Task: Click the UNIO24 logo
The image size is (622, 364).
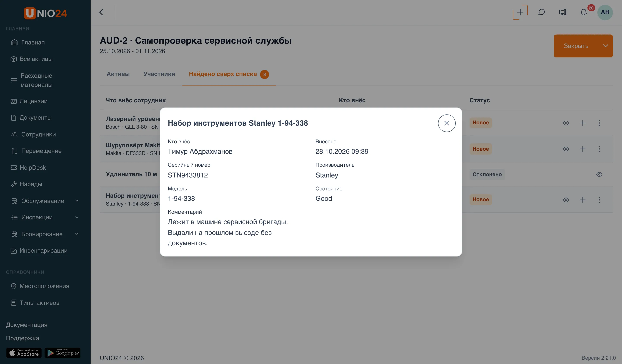Action: coord(45,13)
